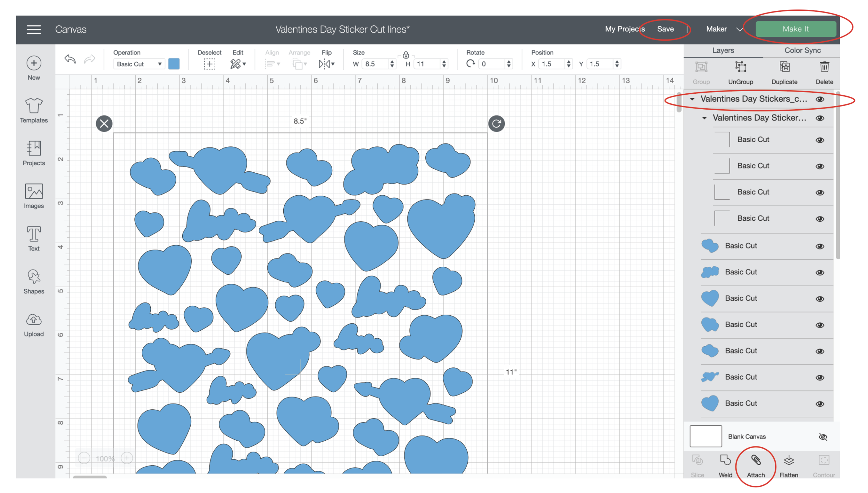Toggle the size aspect ratio lock
Viewport: 868px width, 493px height.
(406, 55)
